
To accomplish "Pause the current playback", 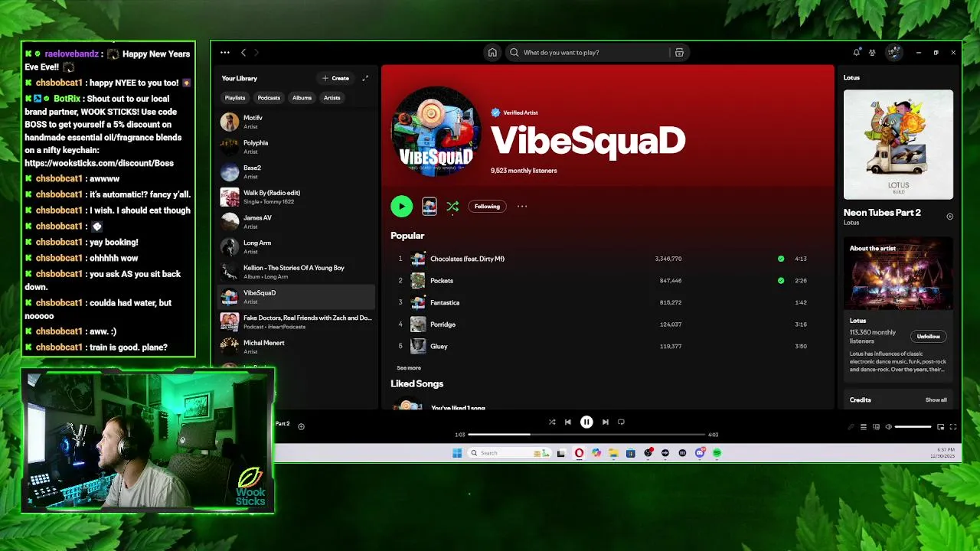I will click(586, 422).
